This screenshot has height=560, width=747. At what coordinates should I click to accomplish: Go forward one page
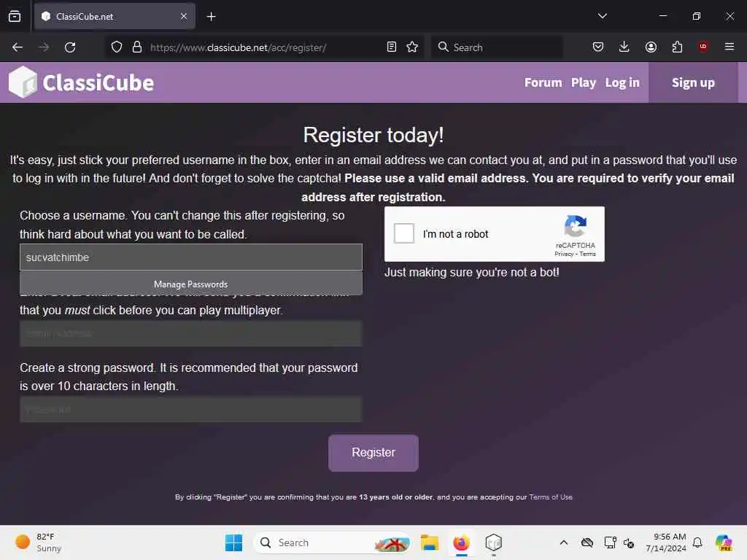tap(44, 47)
